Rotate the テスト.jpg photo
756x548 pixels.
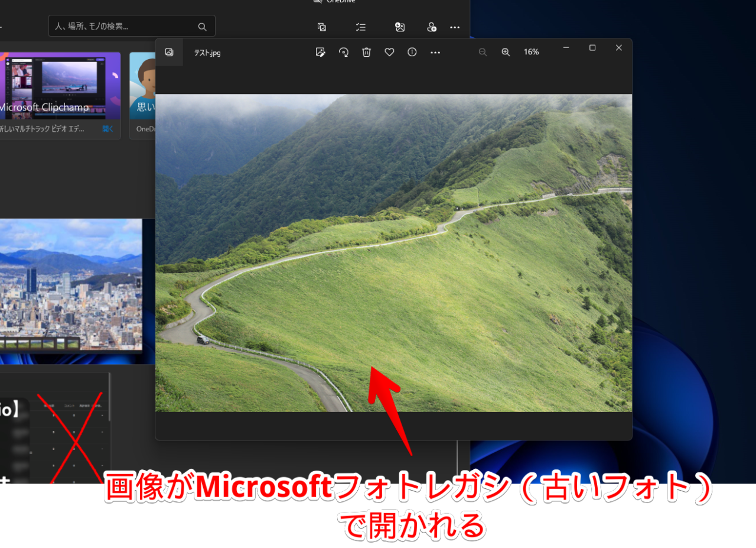[344, 52]
